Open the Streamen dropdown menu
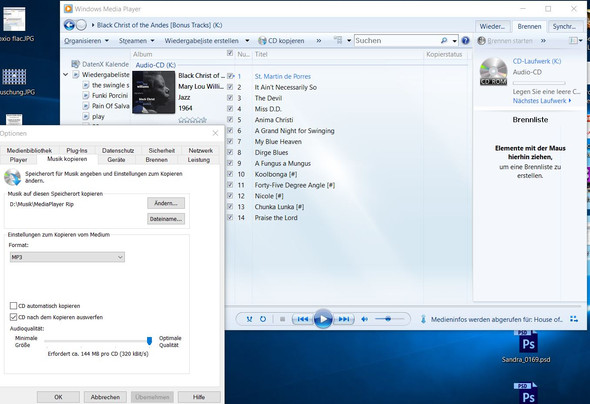The width and height of the screenshot is (590, 404). [137, 41]
